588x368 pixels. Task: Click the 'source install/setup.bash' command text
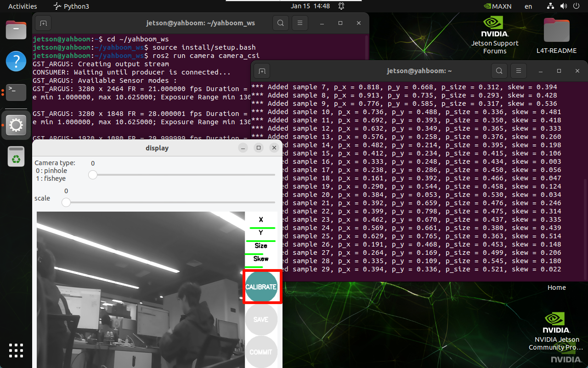[204, 47]
